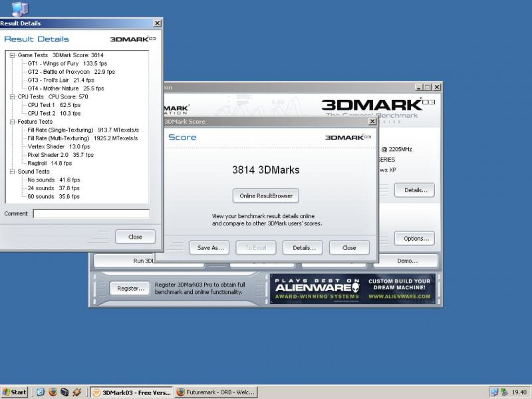Click the system clock showing 19.40

coord(519,392)
